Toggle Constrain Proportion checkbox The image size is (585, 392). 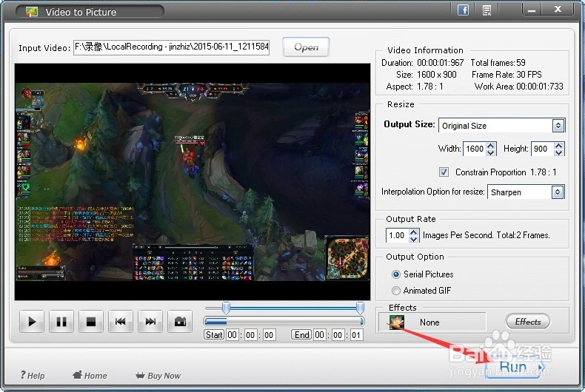[444, 172]
